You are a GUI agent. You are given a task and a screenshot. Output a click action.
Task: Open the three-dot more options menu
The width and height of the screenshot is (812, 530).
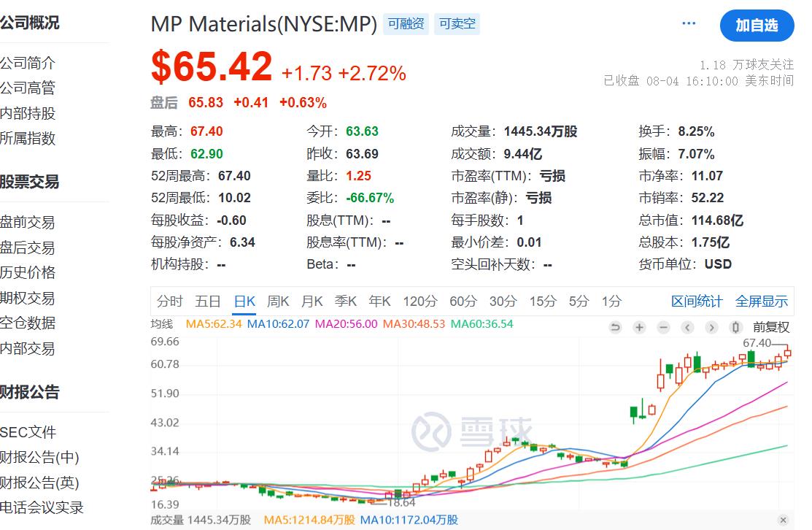(689, 23)
